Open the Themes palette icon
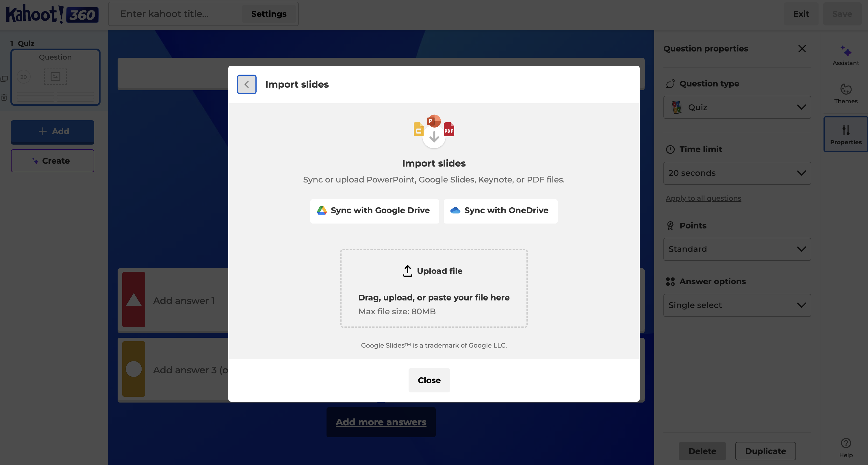Screen dimensions: 868x465 (846, 89)
